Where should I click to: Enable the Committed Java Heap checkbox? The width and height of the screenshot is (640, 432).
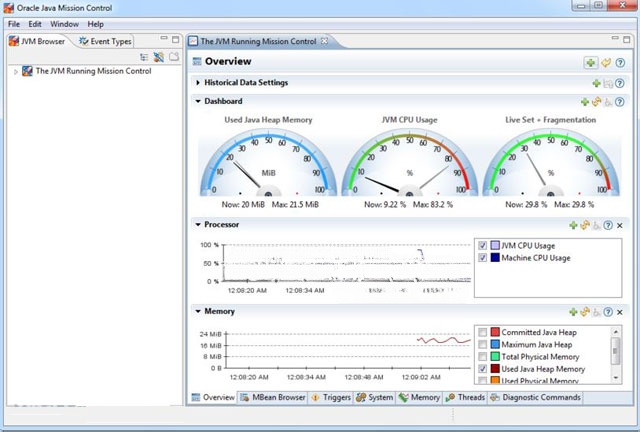coord(482,332)
